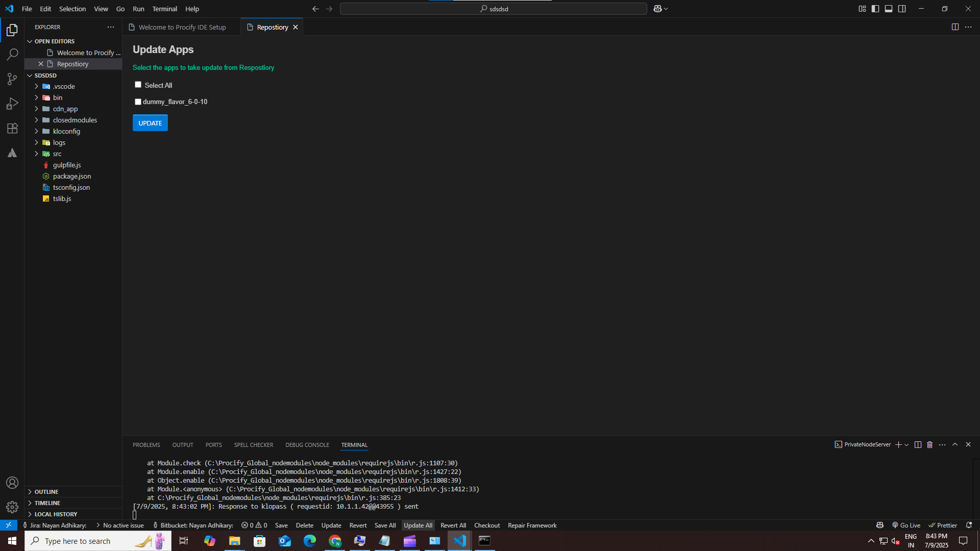Expand the Outline section
Viewport: 980px width, 551px height.
pos(30,492)
